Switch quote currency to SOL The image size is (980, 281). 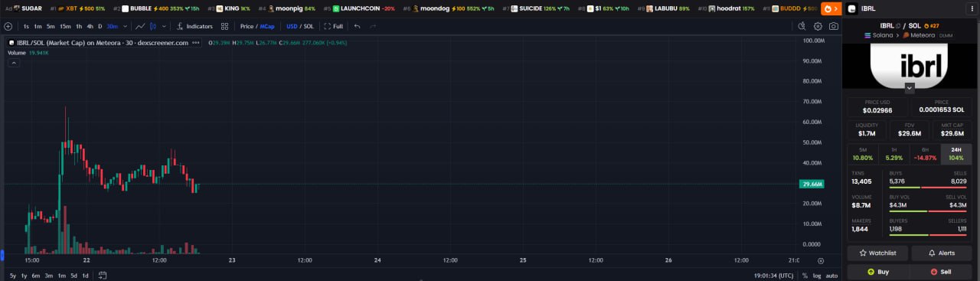pyautogui.click(x=309, y=26)
